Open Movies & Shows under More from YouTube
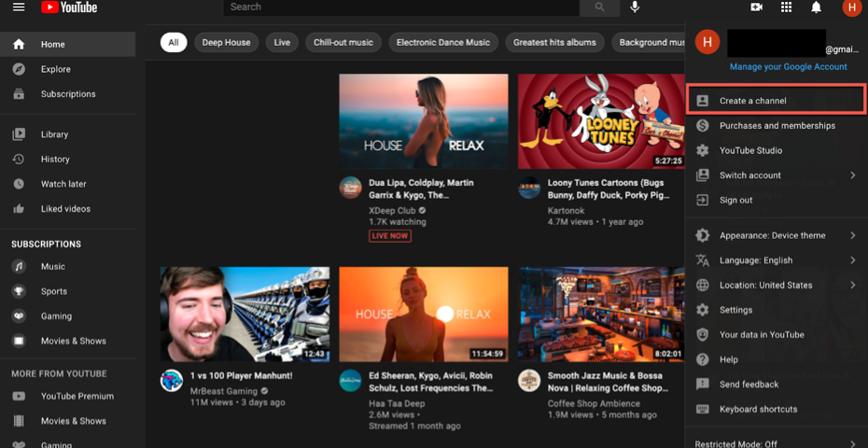868x448 pixels. click(x=67, y=421)
